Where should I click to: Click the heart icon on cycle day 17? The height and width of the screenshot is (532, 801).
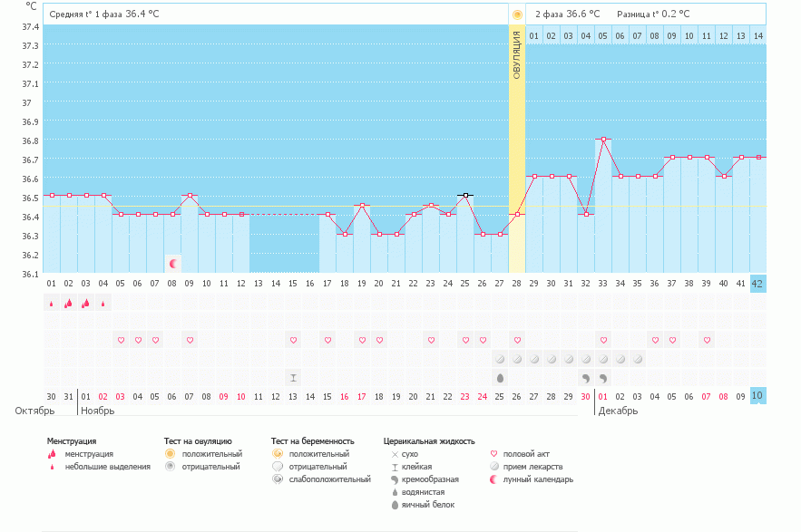pyautogui.click(x=328, y=340)
